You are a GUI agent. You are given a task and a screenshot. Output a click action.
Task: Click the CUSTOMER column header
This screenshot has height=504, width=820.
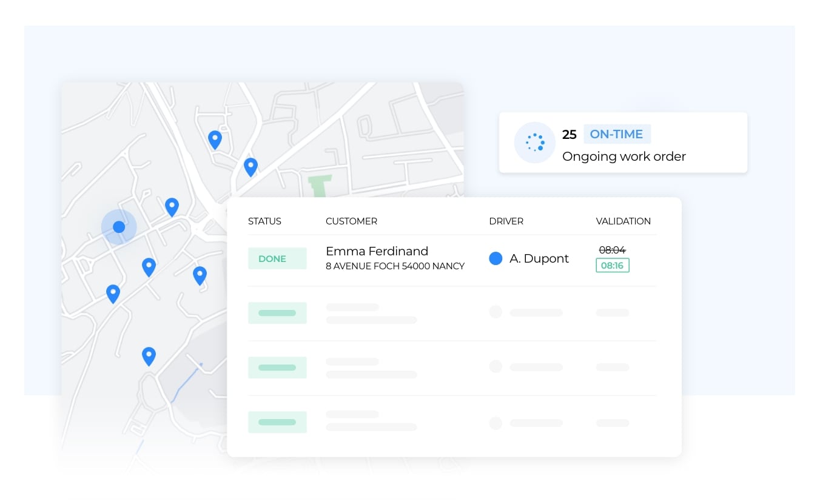click(351, 221)
